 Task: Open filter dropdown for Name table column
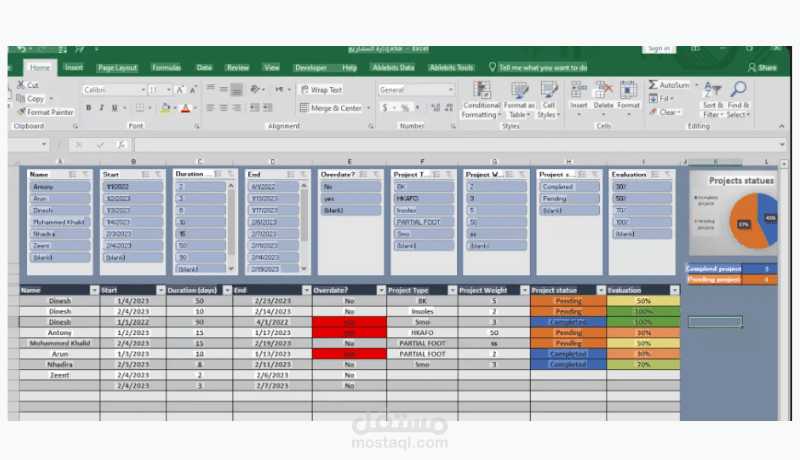point(94,290)
